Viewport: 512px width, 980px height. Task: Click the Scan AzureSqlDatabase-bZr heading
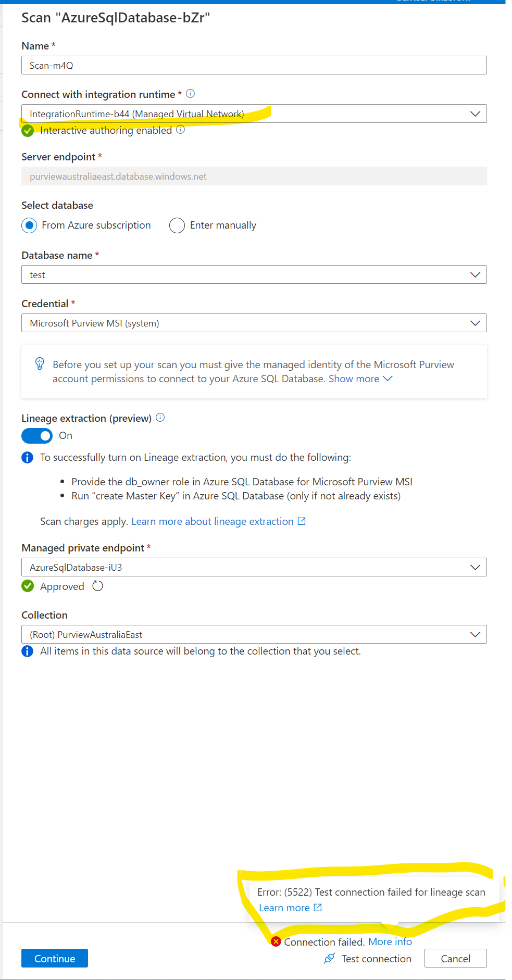116,18
